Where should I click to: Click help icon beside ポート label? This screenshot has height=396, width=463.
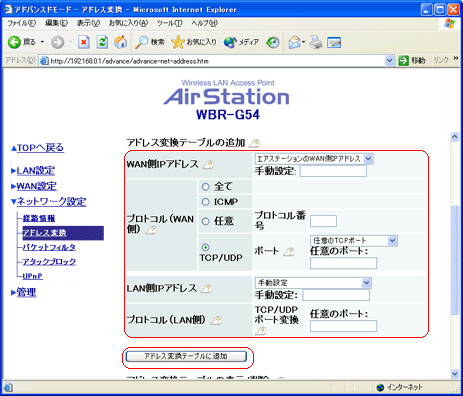pyautogui.click(x=289, y=252)
